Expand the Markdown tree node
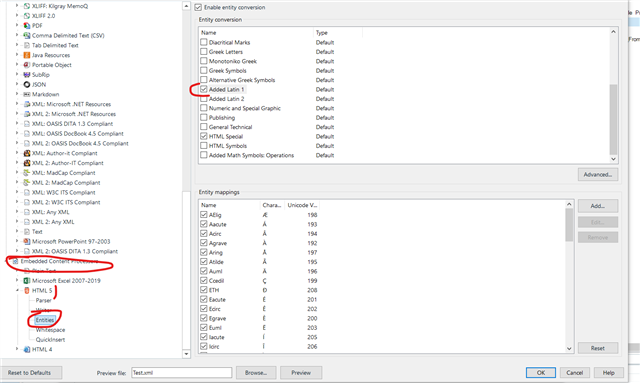This screenshot has height=383, width=640. point(17,94)
